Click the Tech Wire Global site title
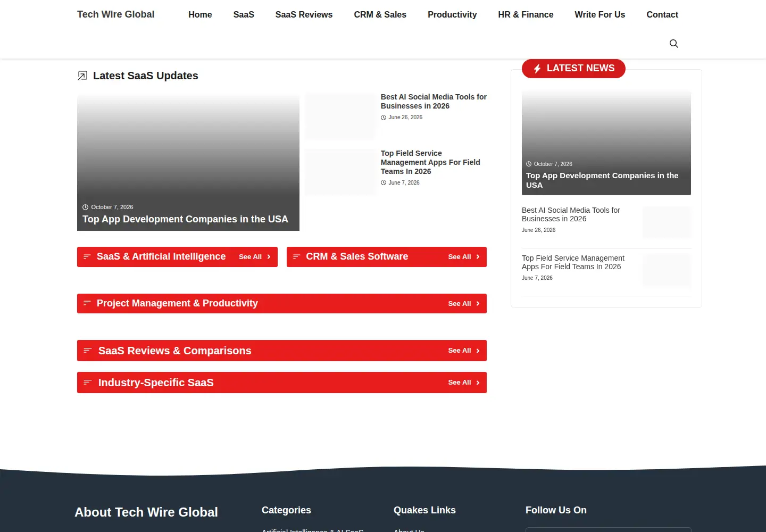 [x=115, y=14]
